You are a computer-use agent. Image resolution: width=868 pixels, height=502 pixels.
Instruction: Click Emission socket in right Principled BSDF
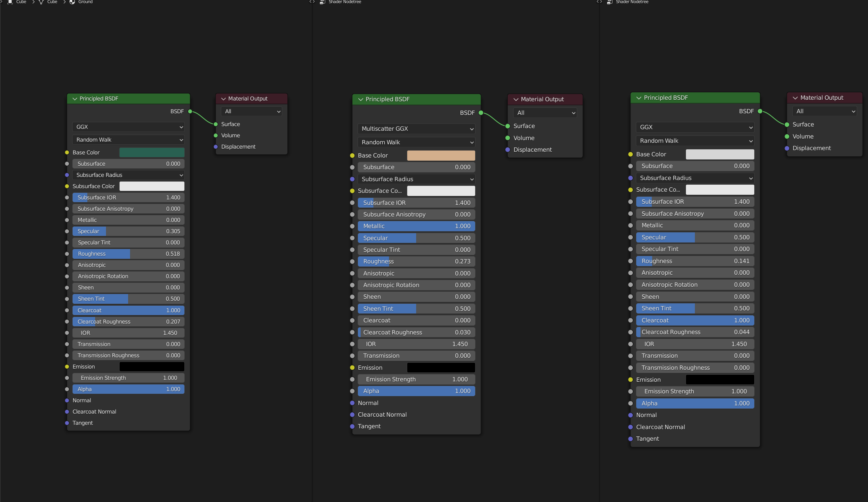click(630, 380)
